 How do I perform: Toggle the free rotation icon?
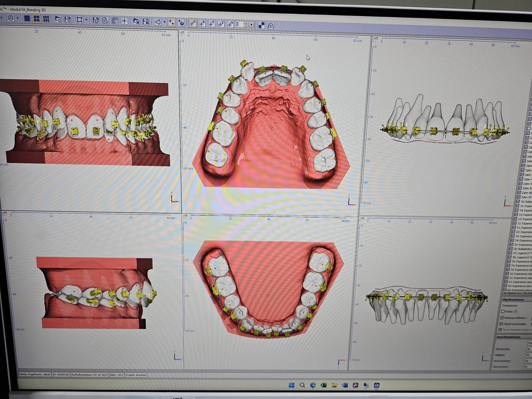(x=230, y=24)
